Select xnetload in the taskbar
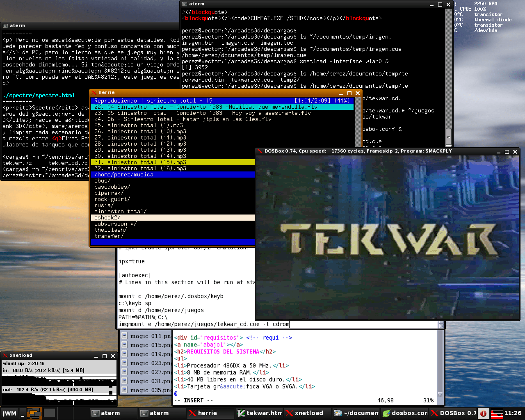This screenshot has width=525, height=420. point(308,413)
